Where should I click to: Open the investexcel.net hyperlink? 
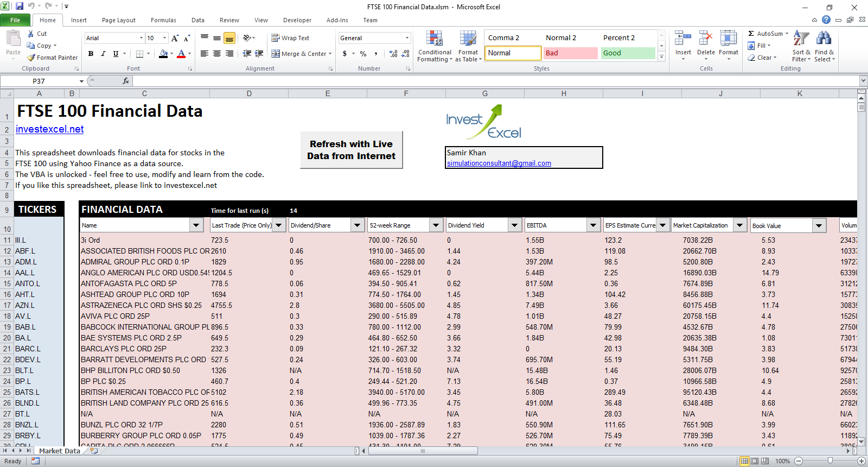(x=49, y=129)
